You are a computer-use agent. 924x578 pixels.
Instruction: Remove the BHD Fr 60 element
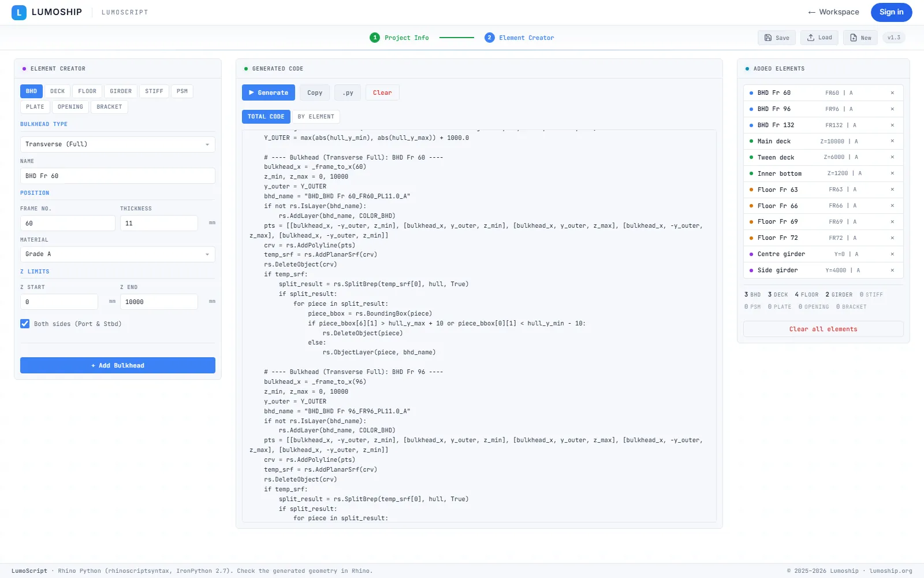(x=892, y=93)
